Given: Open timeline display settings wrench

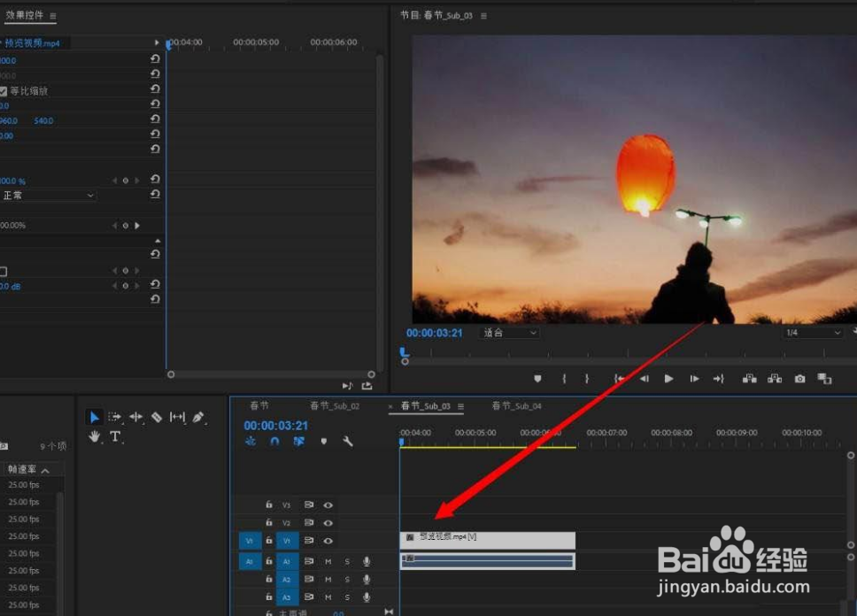Looking at the screenshot, I should click(348, 441).
